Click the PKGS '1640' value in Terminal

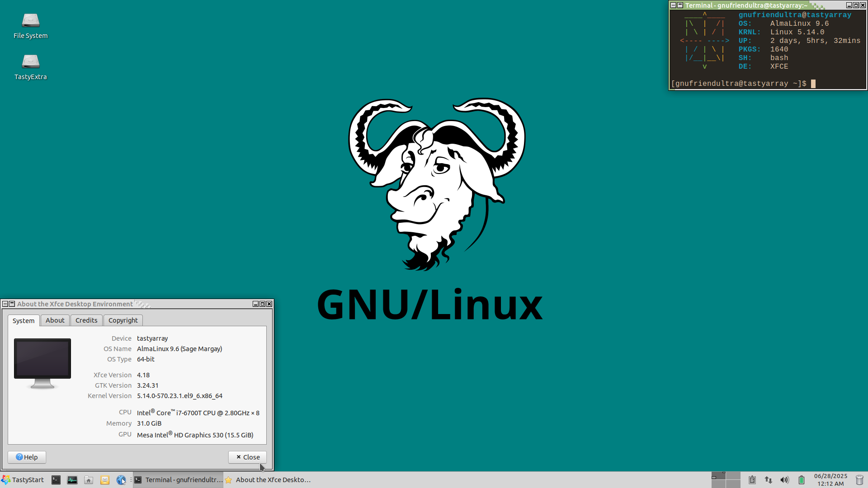779,49
